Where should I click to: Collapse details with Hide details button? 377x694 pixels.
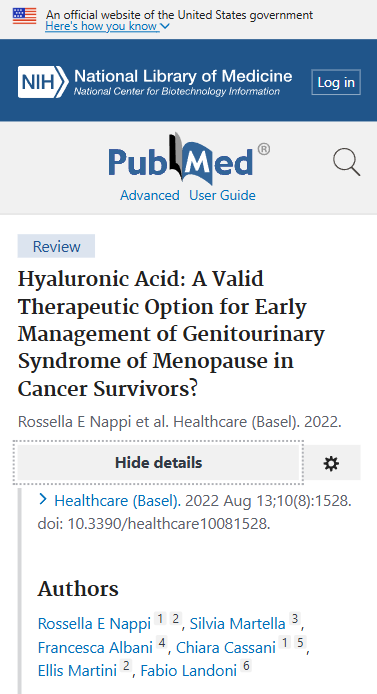(x=158, y=463)
